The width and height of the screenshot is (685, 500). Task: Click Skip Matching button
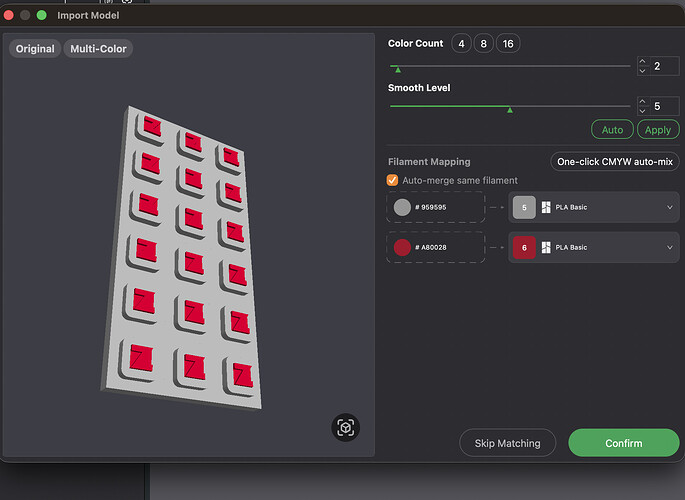507,443
